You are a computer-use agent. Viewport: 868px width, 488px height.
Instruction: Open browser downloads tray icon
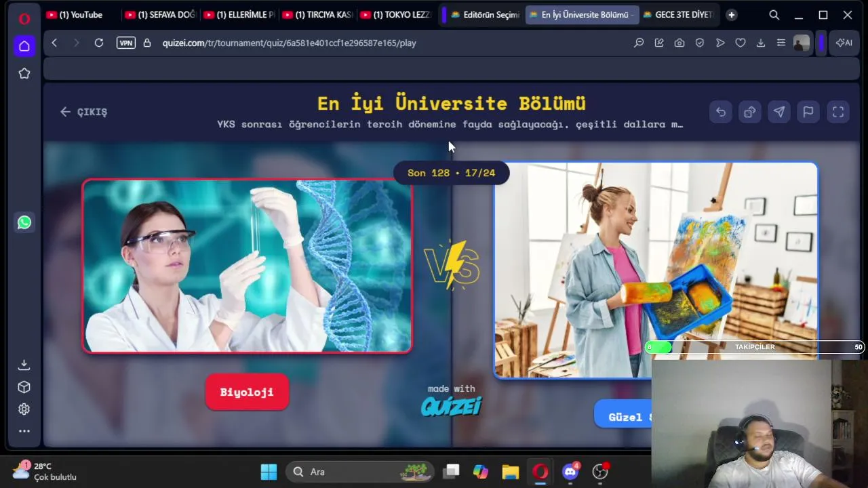coord(761,43)
